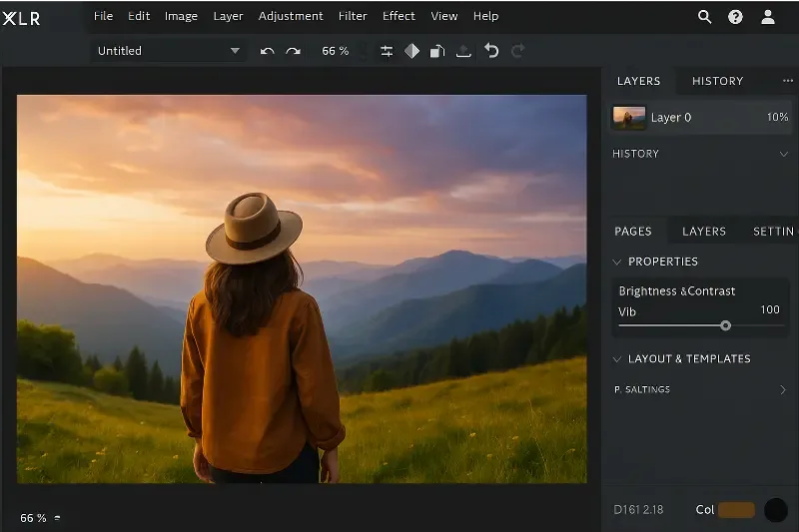Click the orange Col color swatch
The height and width of the screenshot is (532, 799).
tap(736, 510)
